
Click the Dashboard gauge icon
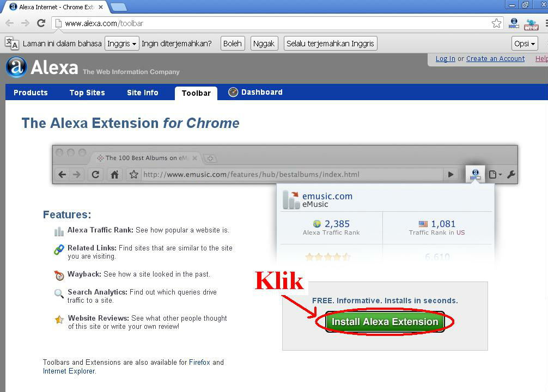(233, 92)
